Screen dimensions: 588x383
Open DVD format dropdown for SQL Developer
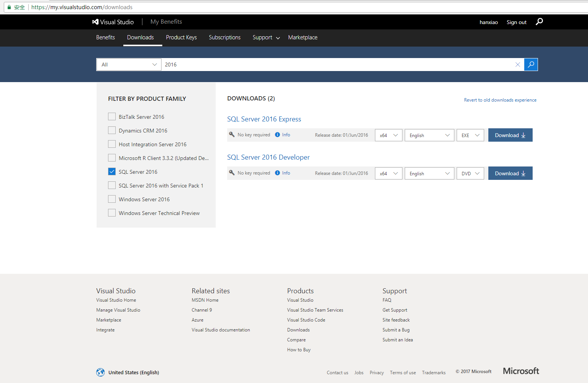[470, 173]
